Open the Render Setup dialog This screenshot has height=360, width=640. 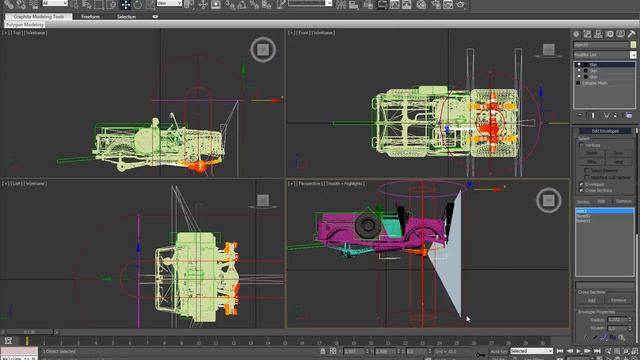(x=436, y=5)
